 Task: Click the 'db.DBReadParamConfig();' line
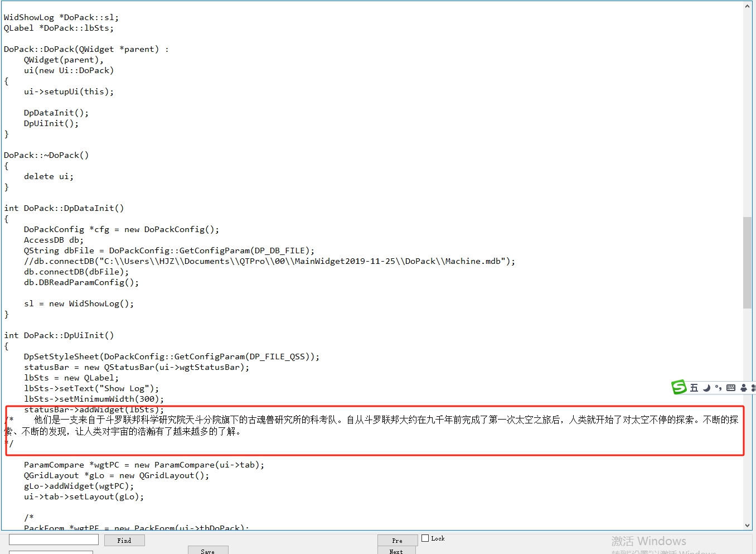point(81,282)
